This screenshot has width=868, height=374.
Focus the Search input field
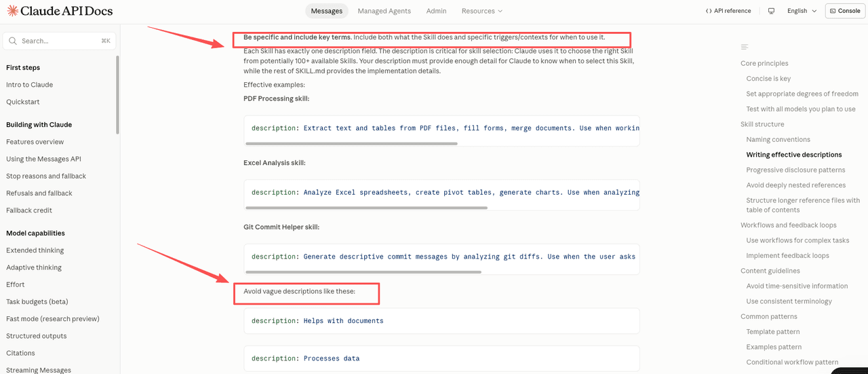[60, 41]
